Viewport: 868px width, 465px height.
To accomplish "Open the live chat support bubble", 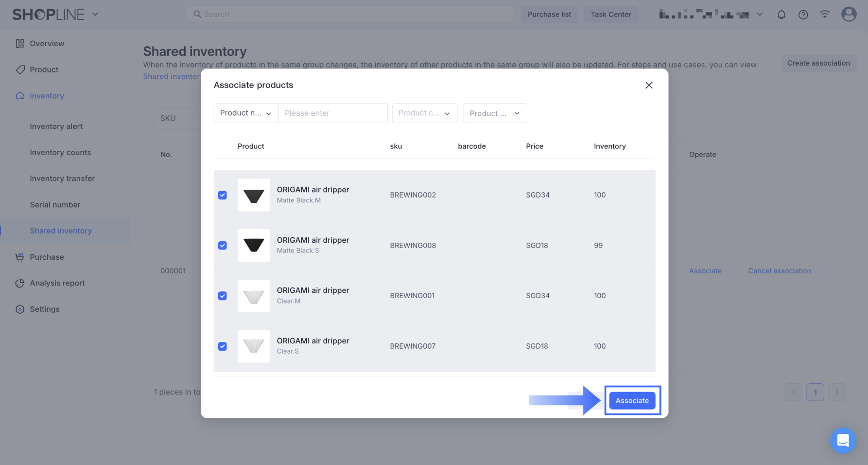I will pos(843,441).
